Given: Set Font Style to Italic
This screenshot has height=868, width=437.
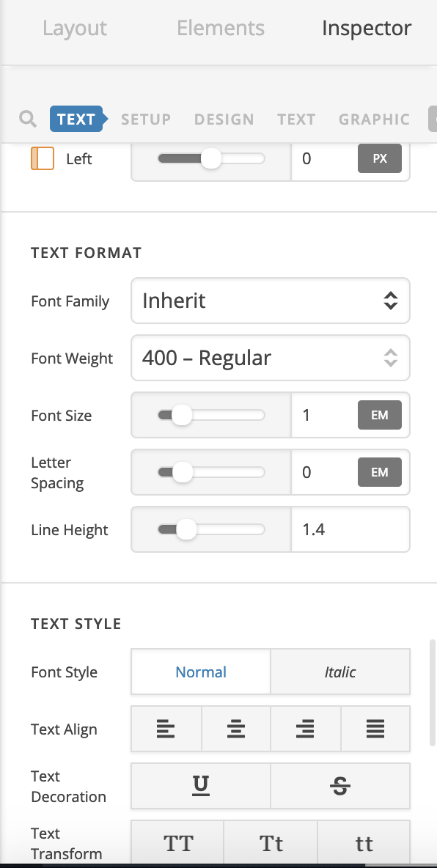Looking at the screenshot, I should pos(340,672).
